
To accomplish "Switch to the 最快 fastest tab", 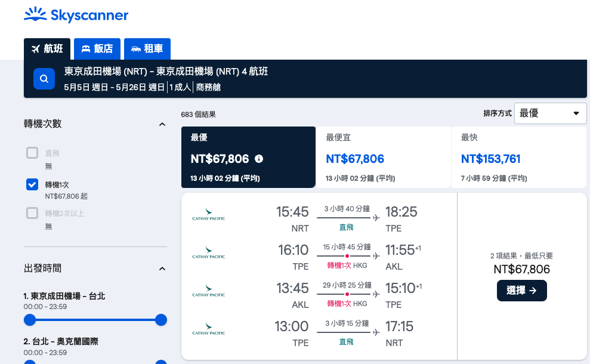I will 519,158.
